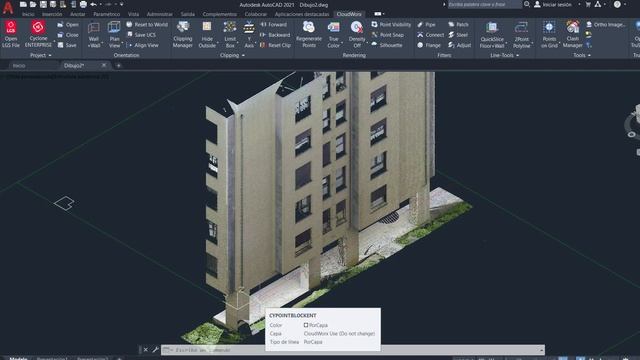This screenshot has width=640, height=360.
Task: Switch to the Vista ribbon tab
Action: (x=133, y=14)
